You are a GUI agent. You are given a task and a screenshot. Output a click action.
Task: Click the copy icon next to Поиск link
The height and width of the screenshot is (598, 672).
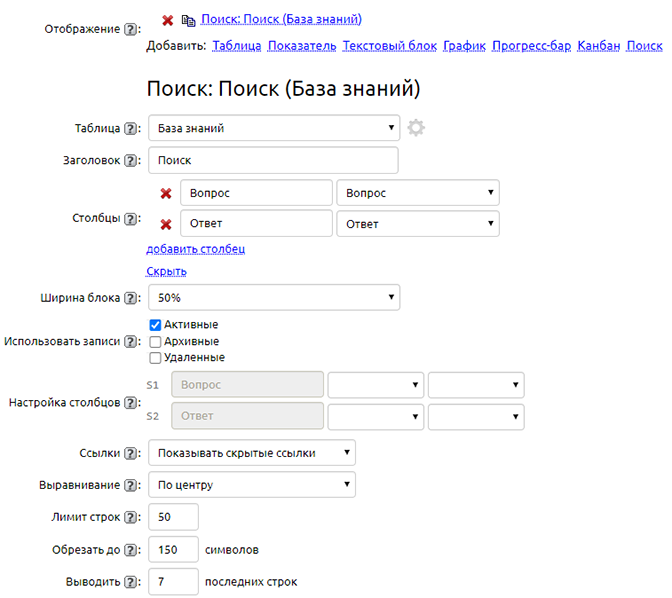188,20
